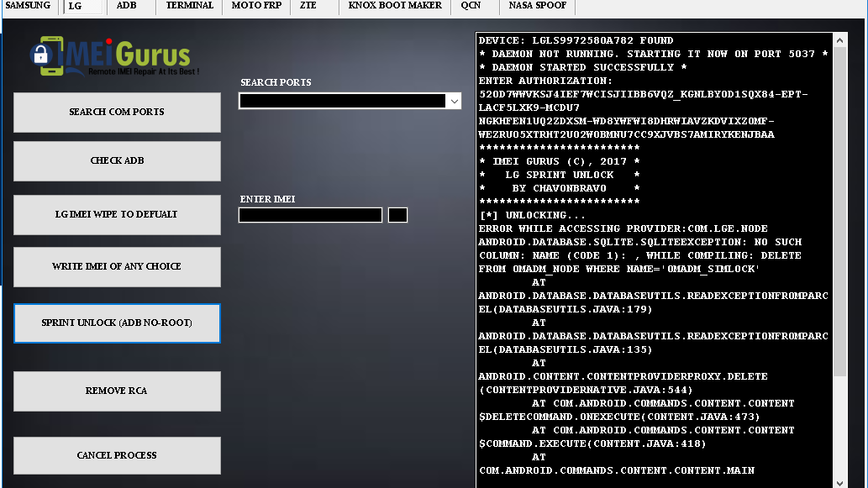This screenshot has width=868, height=488.
Task: Click the 'LG SPRINT UNLOCK' log line
Action: 559,175
